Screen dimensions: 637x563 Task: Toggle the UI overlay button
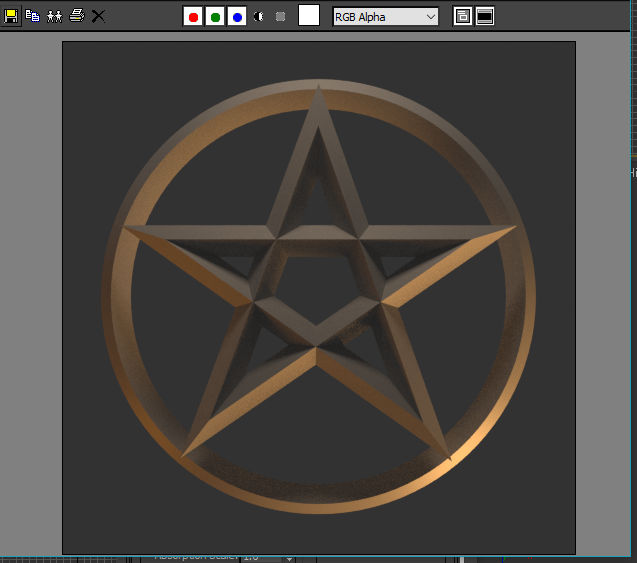(x=462, y=16)
